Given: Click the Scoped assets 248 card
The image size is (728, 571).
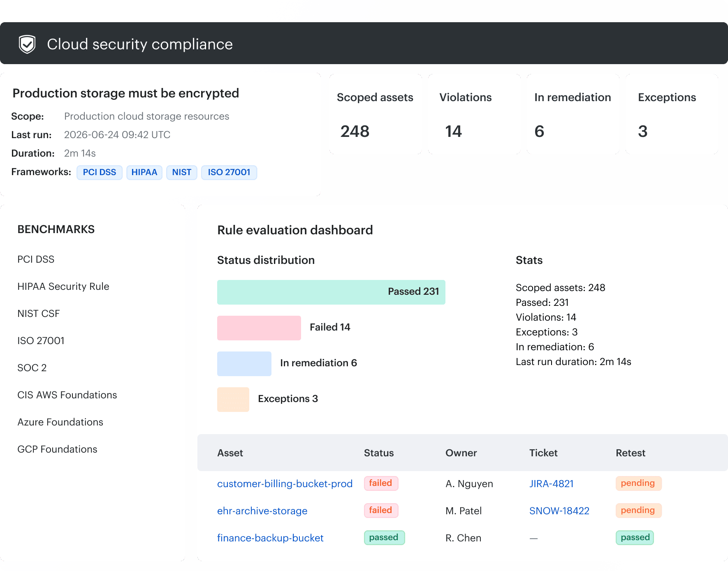Looking at the screenshot, I should (376, 114).
